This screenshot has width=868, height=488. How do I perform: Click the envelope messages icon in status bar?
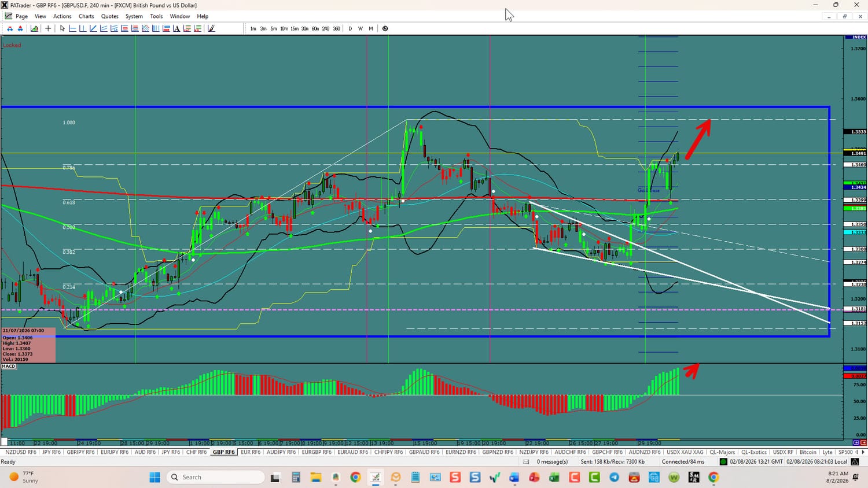pos(526,462)
